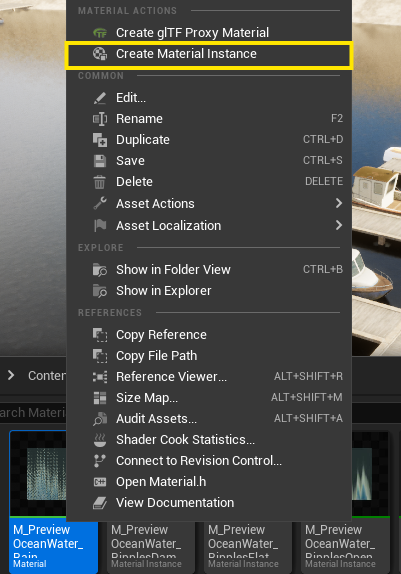Viewport: 401px width, 574px height.
Task: Expand the Asset Localization submenu arrow
Action: pyautogui.click(x=339, y=225)
